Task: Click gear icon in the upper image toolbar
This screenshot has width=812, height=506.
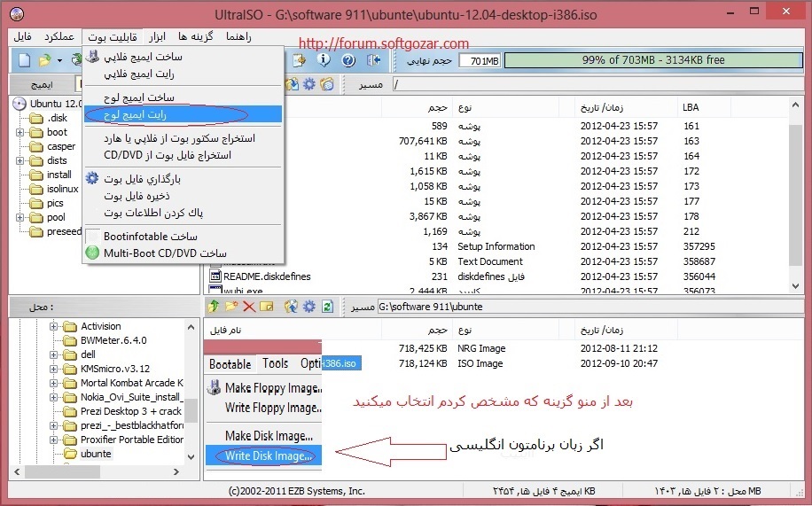Action: pyautogui.click(x=309, y=84)
